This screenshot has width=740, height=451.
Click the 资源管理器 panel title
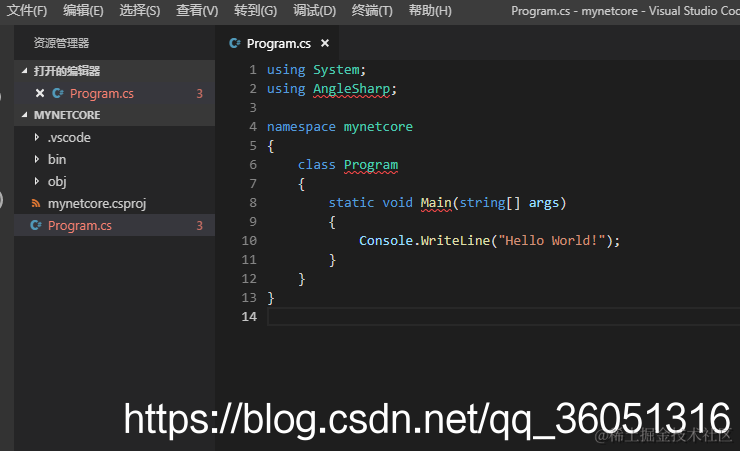61,43
